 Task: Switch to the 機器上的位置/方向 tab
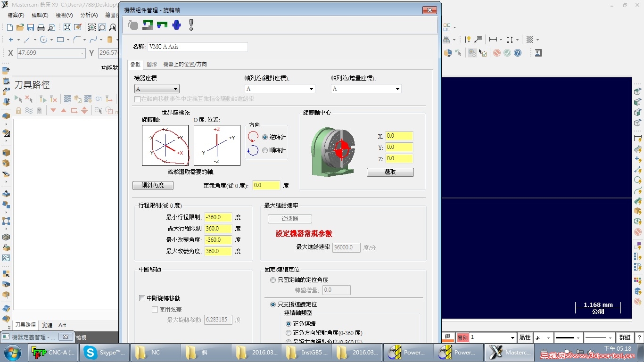(x=185, y=64)
